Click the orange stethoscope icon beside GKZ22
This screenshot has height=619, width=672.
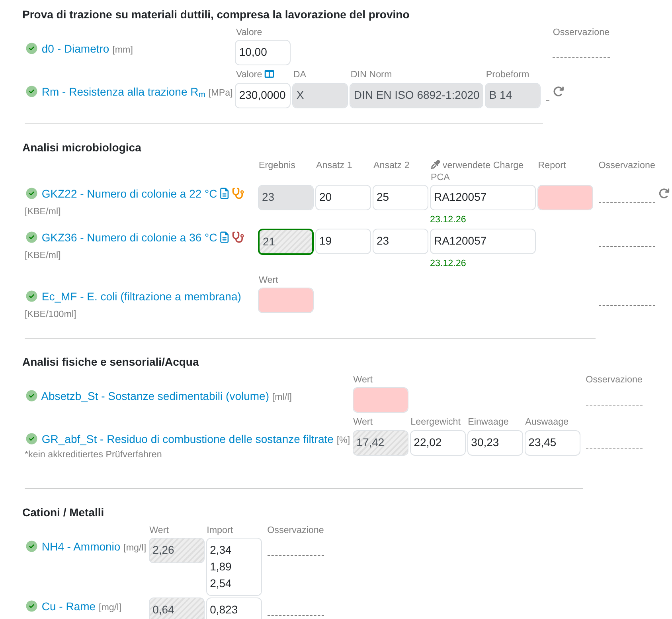(238, 194)
